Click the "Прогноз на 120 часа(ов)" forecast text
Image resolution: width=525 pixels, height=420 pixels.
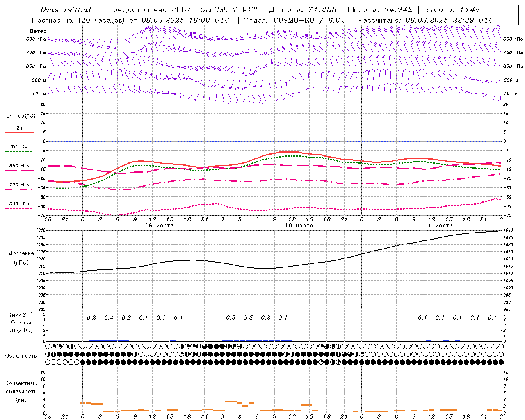tap(79, 20)
